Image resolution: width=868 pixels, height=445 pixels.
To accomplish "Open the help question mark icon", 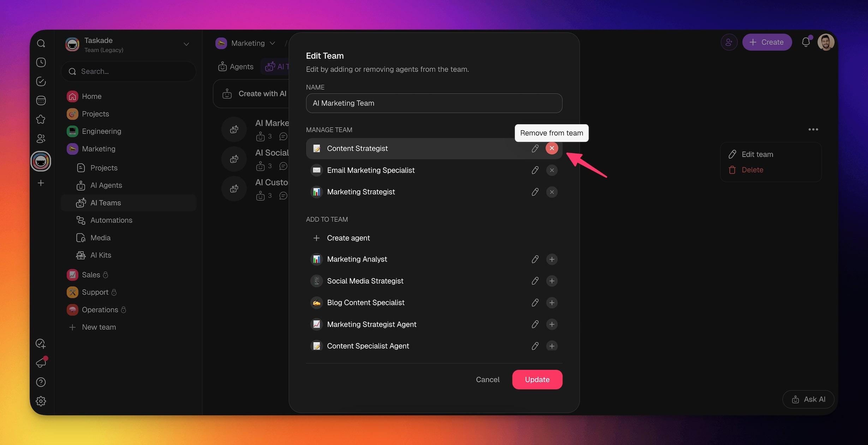I will (41, 382).
